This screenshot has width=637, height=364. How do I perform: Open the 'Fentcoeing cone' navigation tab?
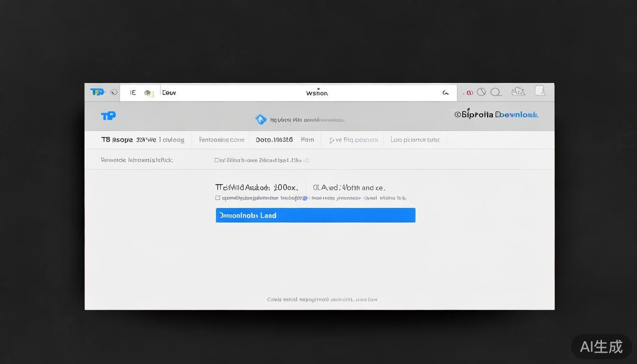[221, 140]
